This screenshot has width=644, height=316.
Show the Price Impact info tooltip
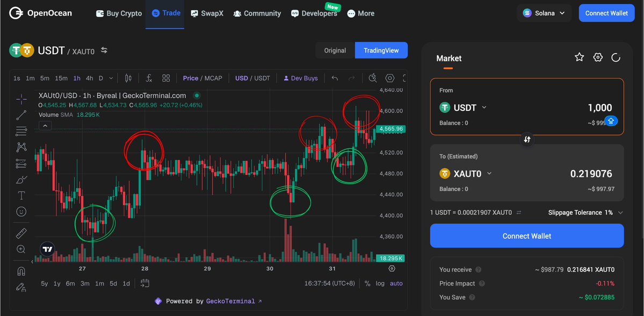tap(482, 284)
